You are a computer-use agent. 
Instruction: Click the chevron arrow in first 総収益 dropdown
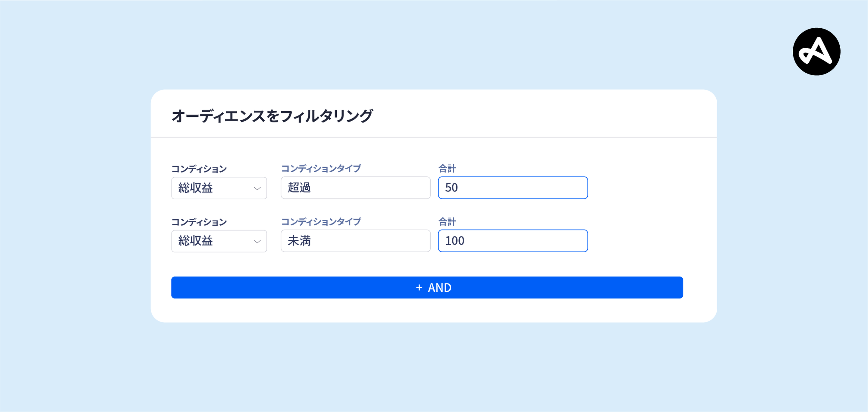click(x=257, y=189)
